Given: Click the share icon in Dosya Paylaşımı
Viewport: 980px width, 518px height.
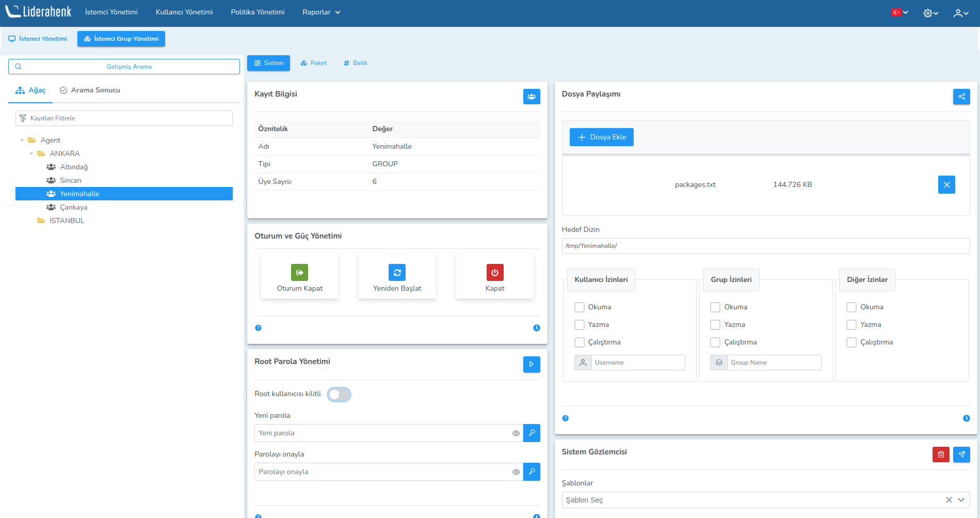Looking at the screenshot, I should pos(961,97).
